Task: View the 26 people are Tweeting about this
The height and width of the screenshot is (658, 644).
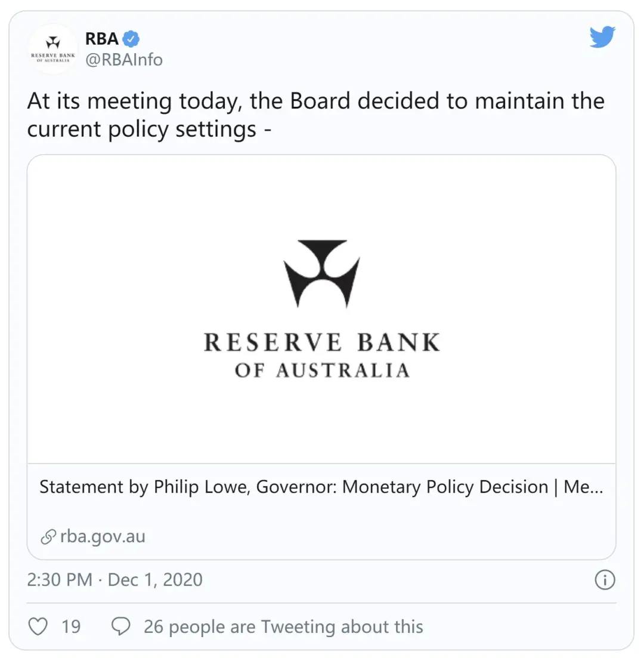Action: click(283, 626)
